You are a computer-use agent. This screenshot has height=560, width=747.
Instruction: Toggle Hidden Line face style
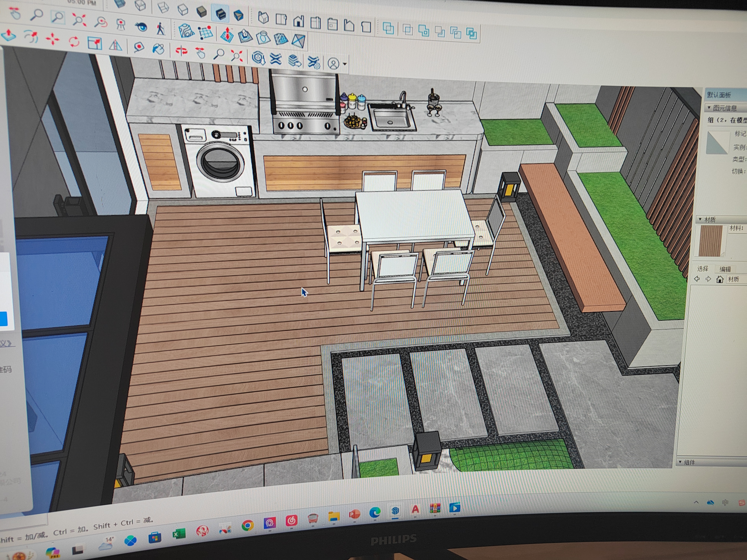click(x=183, y=10)
